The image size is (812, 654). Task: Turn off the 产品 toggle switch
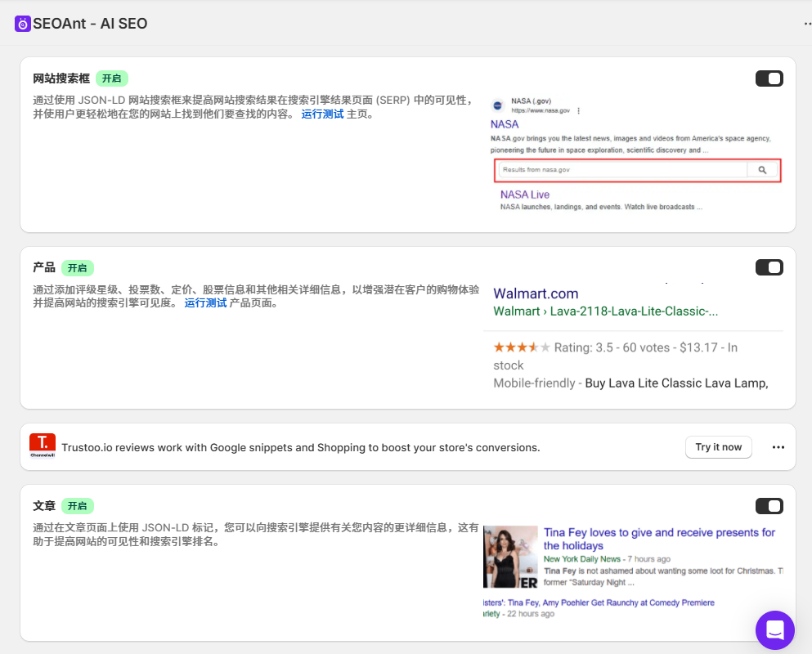point(769,267)
